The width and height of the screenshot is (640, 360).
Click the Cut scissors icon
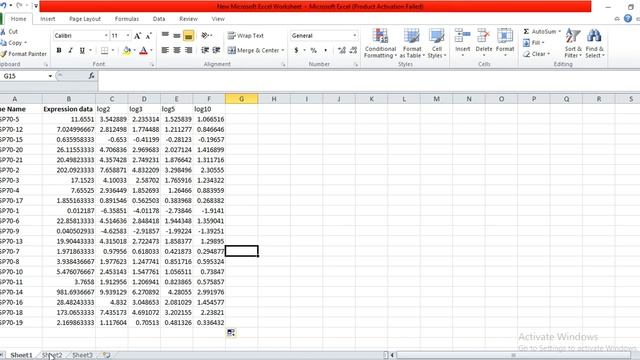4,31
